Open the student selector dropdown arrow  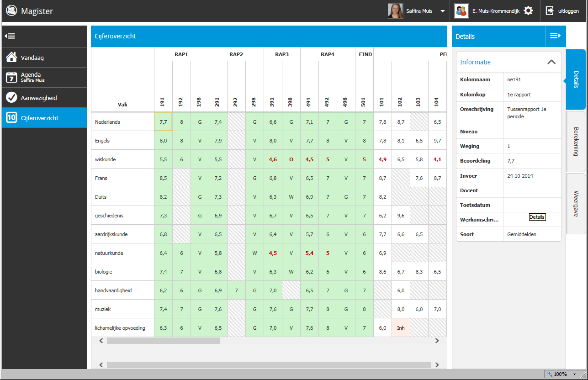[x=443, y=11]
